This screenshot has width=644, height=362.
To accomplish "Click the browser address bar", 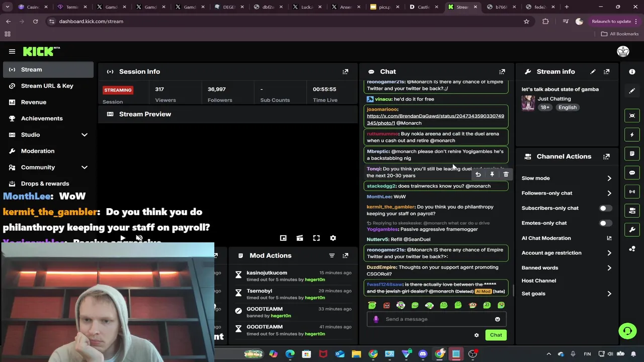I will 287,22.
